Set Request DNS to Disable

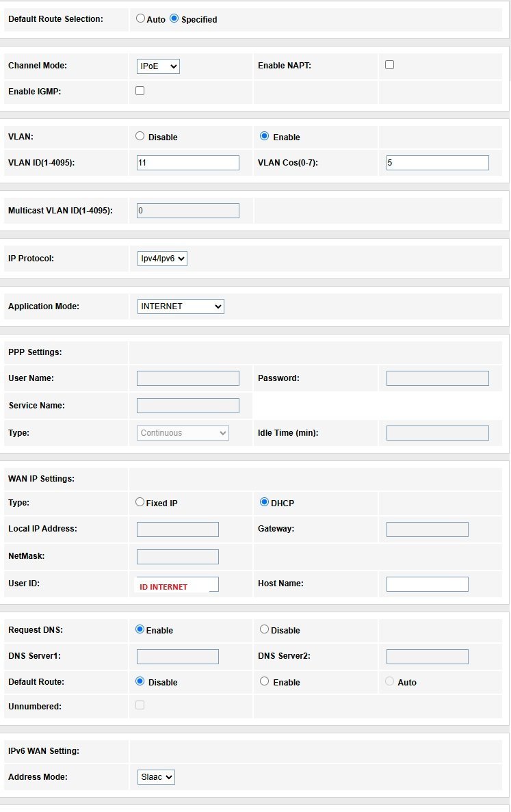264,629
